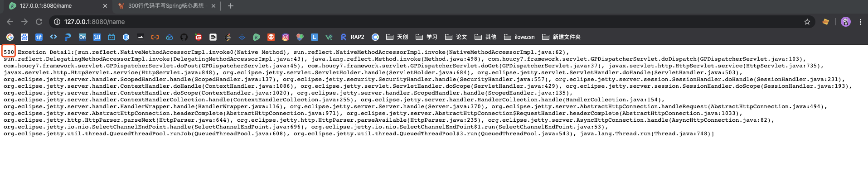Open the RAP2 bookmark
Screen dimensions: 868x181
(x=352, y=37)
